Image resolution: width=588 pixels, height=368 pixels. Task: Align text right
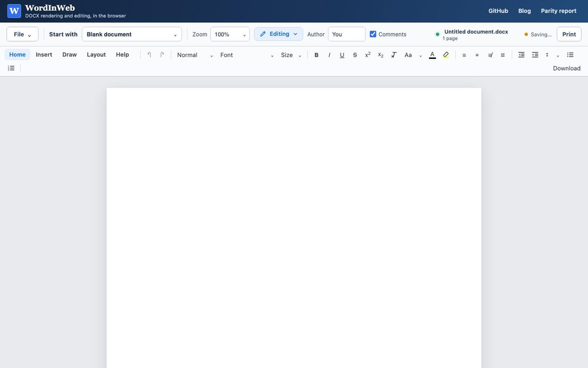(490, 55)
